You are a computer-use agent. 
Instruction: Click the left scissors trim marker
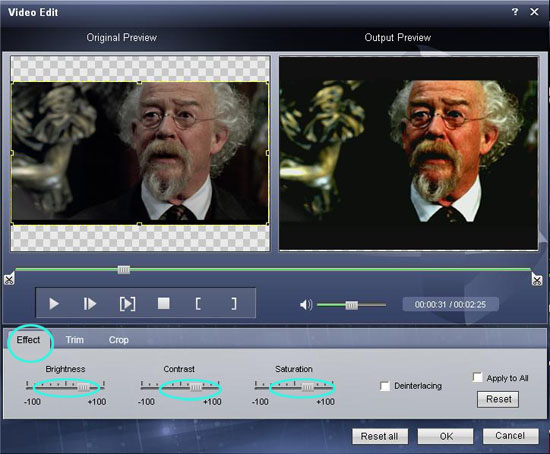pos(9,279)
